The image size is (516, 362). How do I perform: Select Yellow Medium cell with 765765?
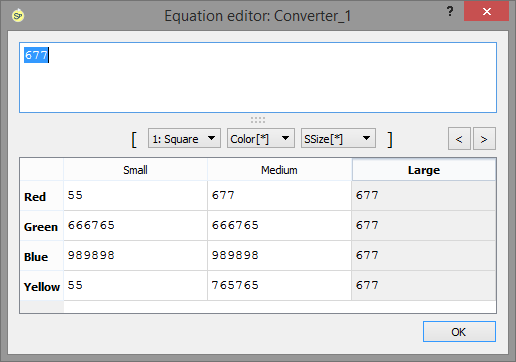coord(279,286)
